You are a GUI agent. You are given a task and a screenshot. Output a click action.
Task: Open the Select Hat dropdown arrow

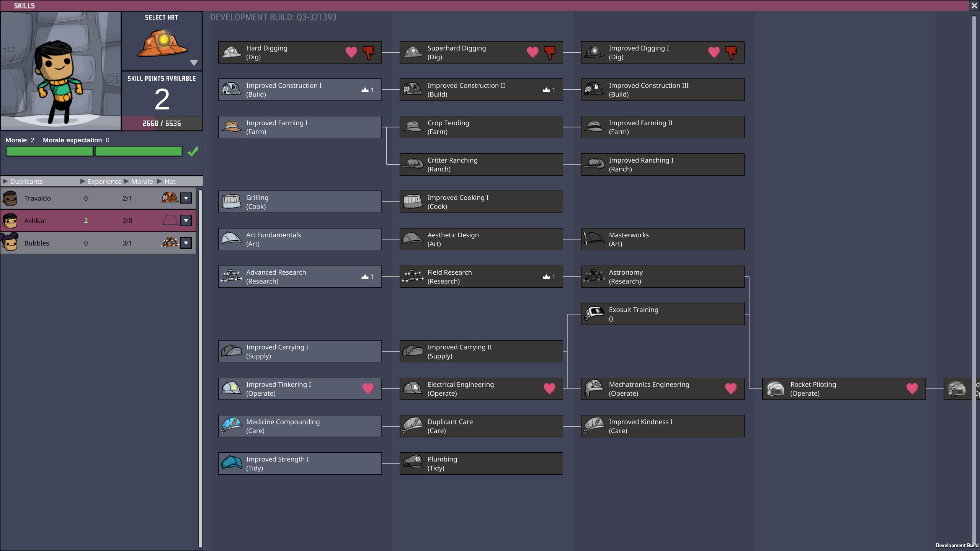pos(194,63)
